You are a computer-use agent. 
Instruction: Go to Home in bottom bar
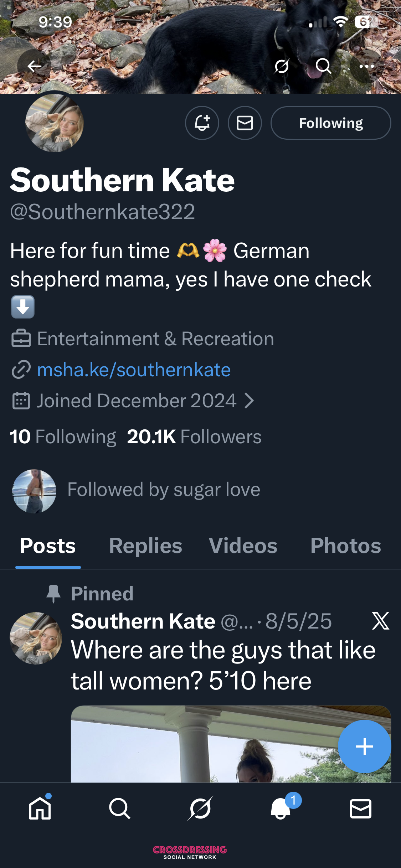[40, 808]
